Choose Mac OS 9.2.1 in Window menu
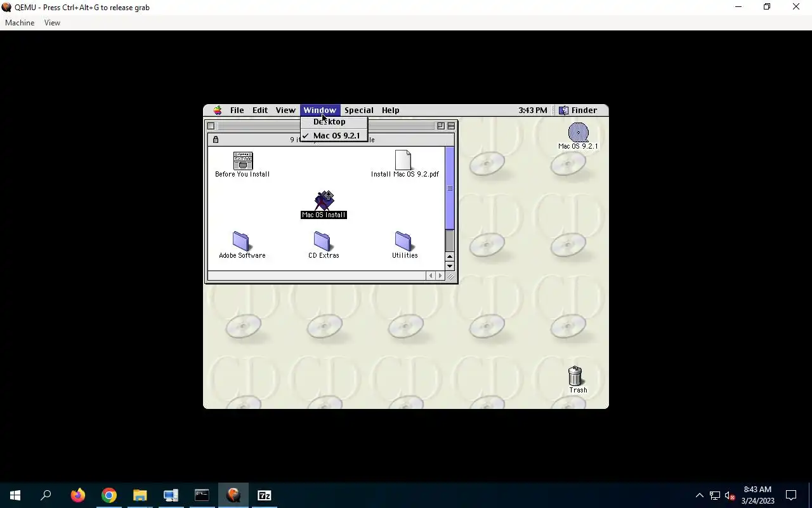Image resolution: width=812 pixels, height=508 pixels. click(334, 135)
